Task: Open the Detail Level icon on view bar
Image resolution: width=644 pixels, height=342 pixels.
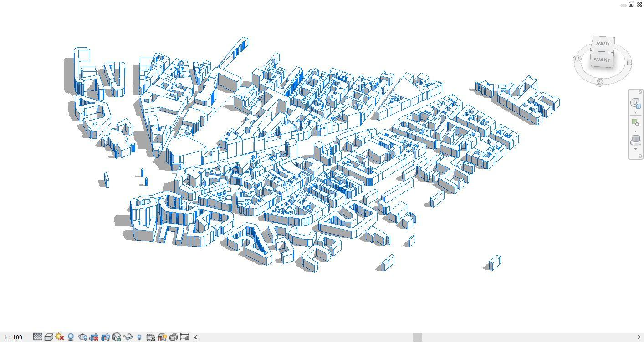Action: pyautogui.click(x=37, y=337)
